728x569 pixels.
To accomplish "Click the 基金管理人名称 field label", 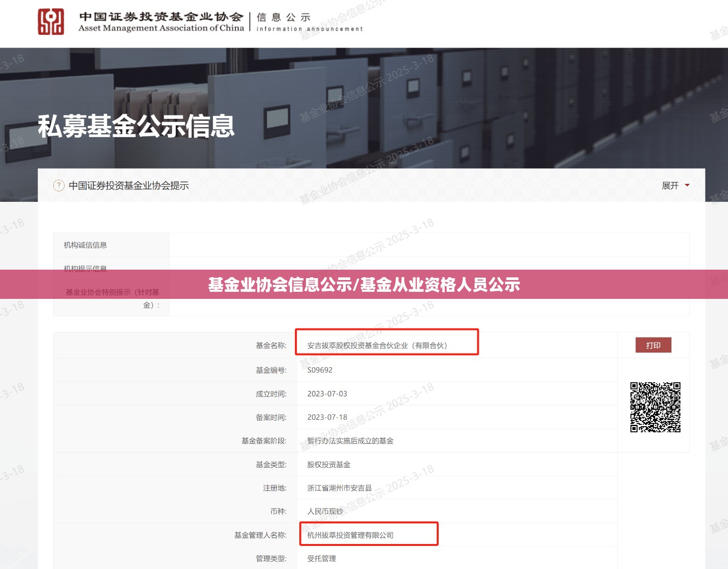I will click(x=261, y=535).
